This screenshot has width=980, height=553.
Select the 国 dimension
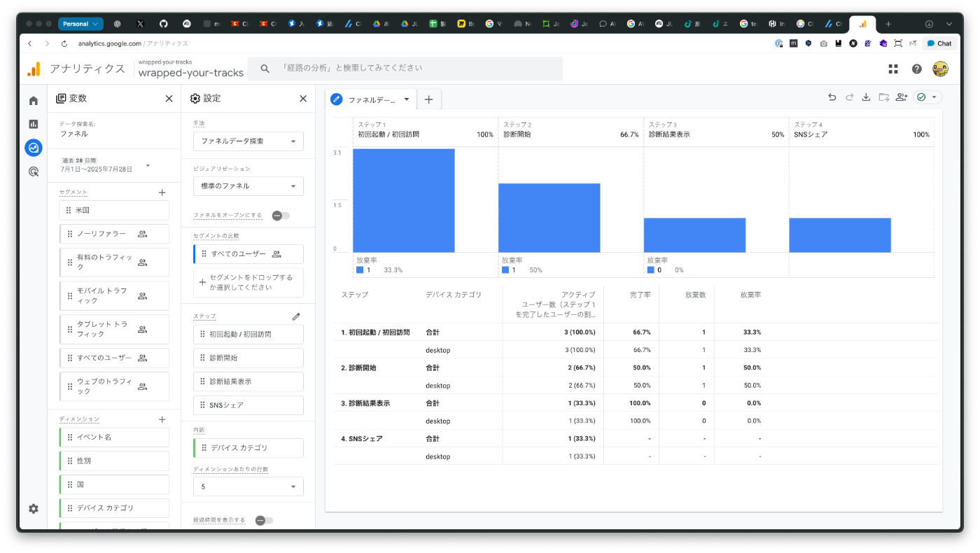tap(114, 484)
